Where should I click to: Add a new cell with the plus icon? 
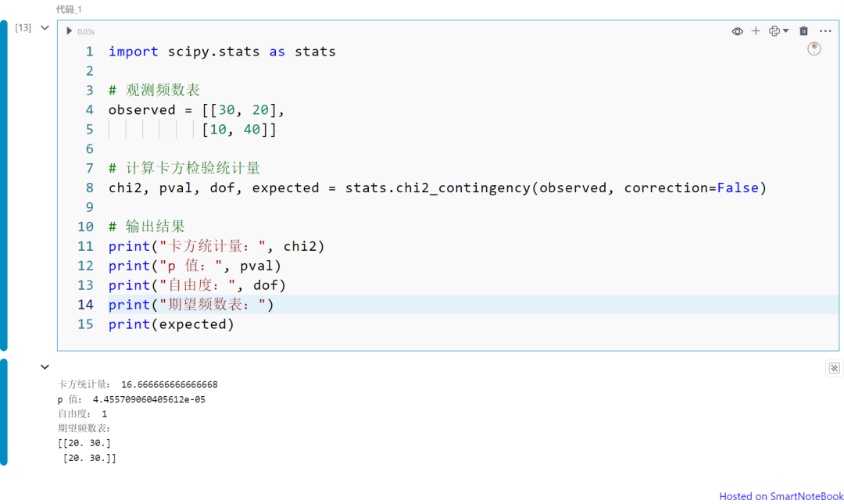tap(756, 31)
